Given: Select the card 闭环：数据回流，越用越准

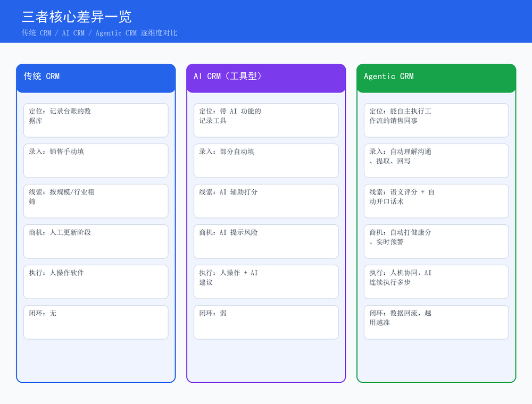Looking at the screenshot, I should pyautogui.click(x=436, y=322).
